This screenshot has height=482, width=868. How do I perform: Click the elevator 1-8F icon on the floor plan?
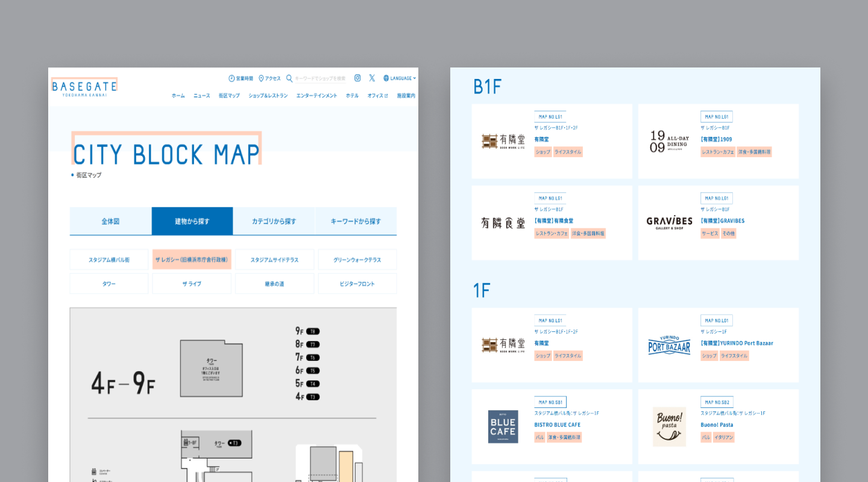[189, 442]
